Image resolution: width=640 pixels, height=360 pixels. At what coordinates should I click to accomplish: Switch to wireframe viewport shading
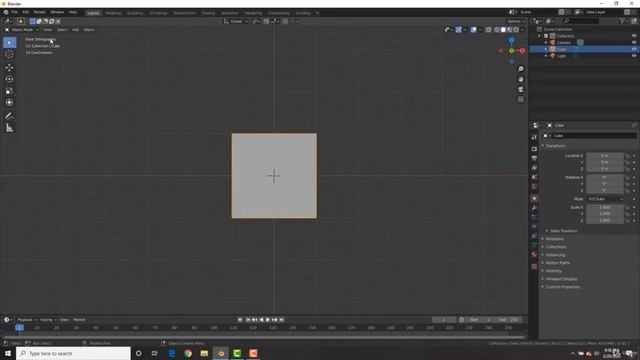[497, 30]
